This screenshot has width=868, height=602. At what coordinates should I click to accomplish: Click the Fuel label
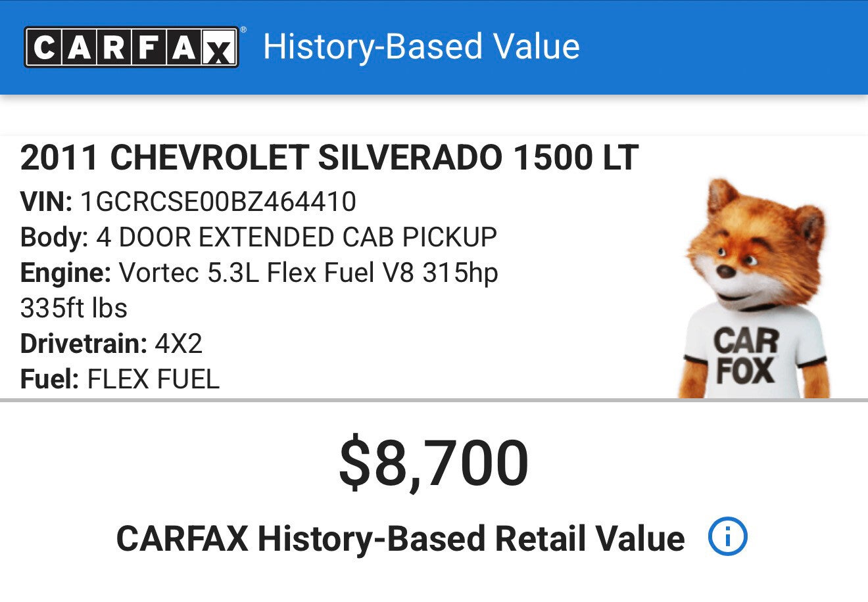pyautogui.click(x=49, y=379)
